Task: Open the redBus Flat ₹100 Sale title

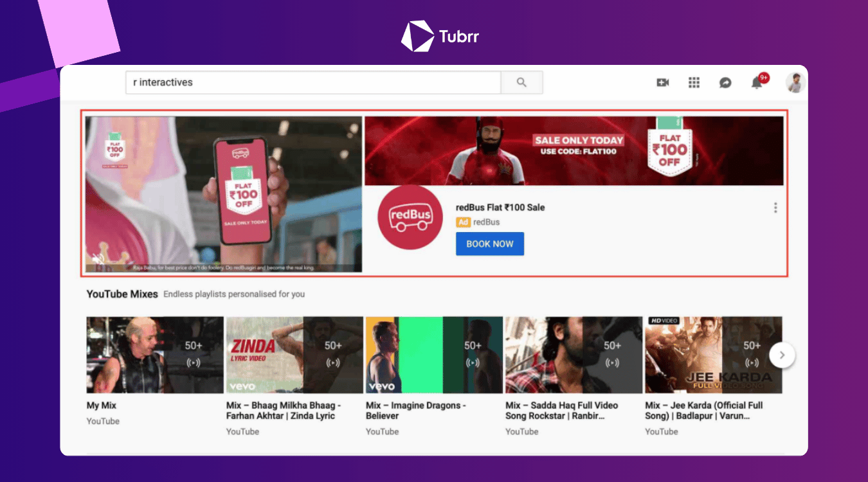Action: pyautogui.click(x=500, y=207)
